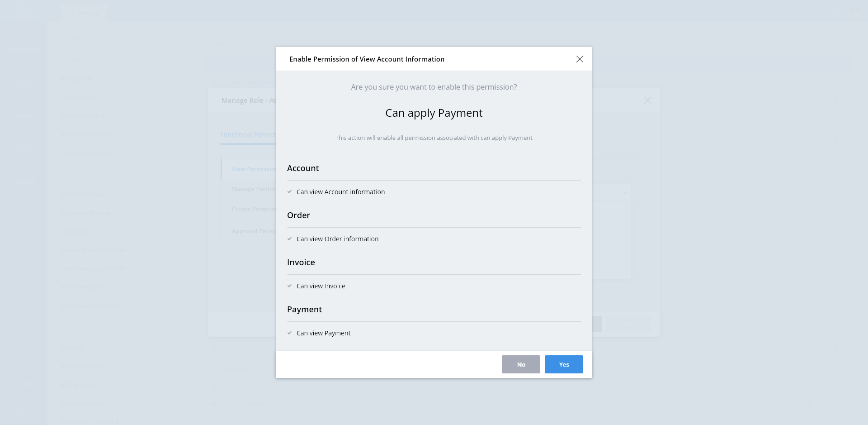Open Payment Processor in the sidebar
The image size is (868, 425).
click(x=88, y=153)
